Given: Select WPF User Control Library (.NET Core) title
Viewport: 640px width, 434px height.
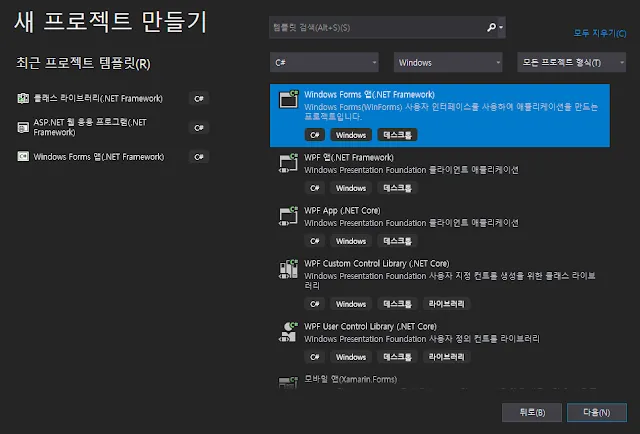Looking at the screenshot, I should pos(371,327).
